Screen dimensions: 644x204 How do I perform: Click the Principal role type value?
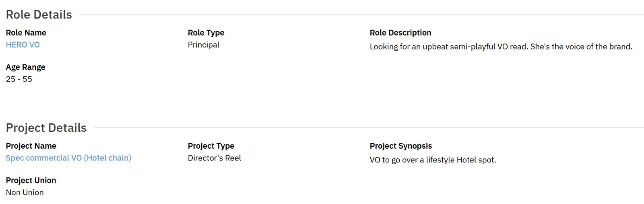click(204, 45)
